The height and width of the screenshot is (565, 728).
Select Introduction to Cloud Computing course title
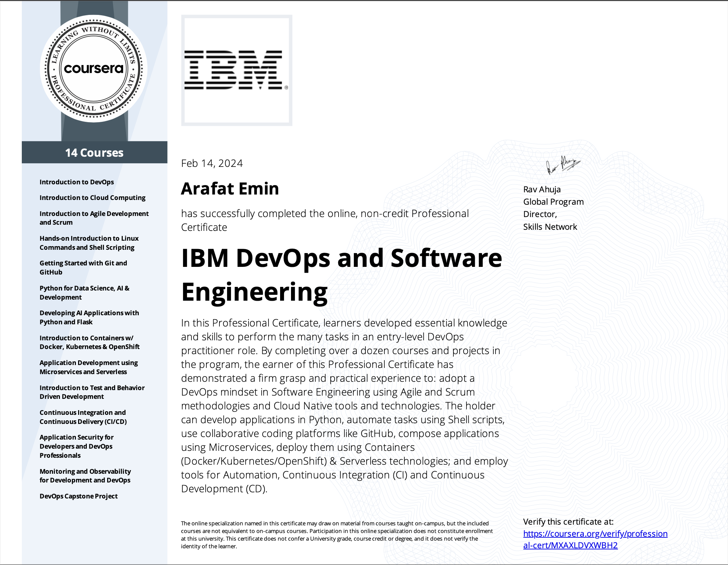pyautogui.click(x=92, y=197)
